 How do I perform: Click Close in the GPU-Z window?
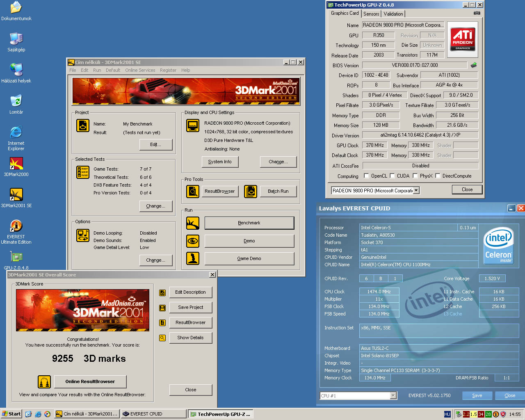point(467,190)
